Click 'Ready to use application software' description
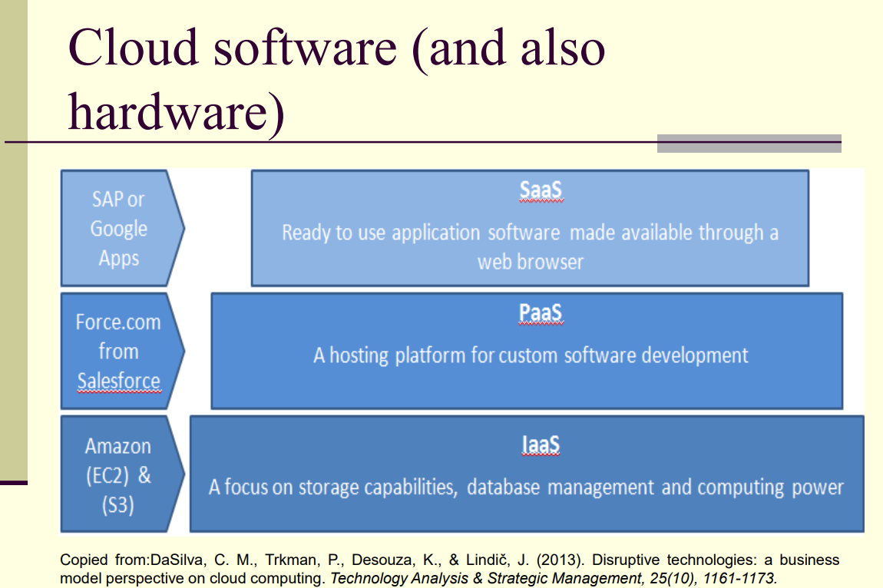This screenshot has width=883, height=588. [x=530, y=246]
